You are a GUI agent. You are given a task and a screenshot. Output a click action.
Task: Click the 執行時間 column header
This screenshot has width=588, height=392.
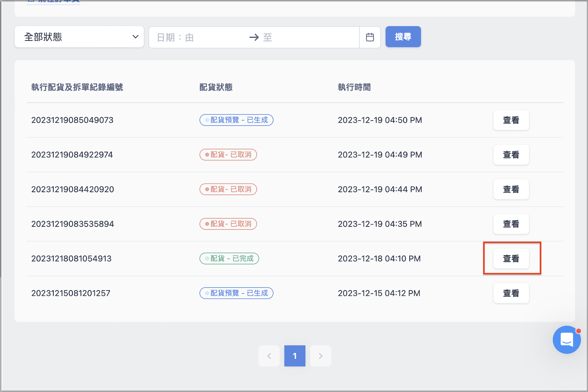pos(354,87)
